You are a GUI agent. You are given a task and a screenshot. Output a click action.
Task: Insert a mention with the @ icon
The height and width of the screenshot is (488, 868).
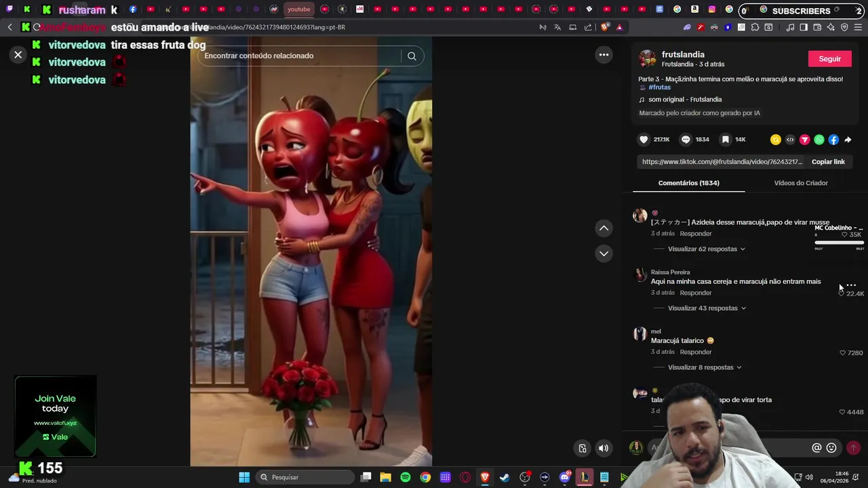[x=816, y=448]
